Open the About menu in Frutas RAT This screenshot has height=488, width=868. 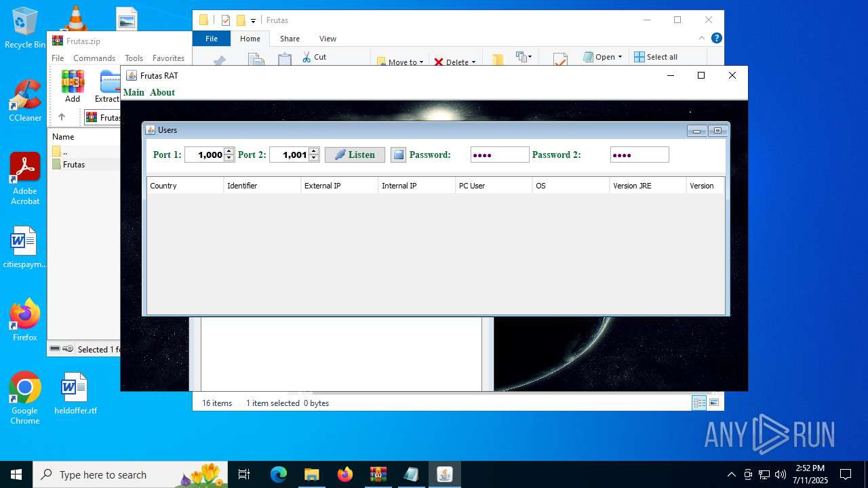point(162,92)
